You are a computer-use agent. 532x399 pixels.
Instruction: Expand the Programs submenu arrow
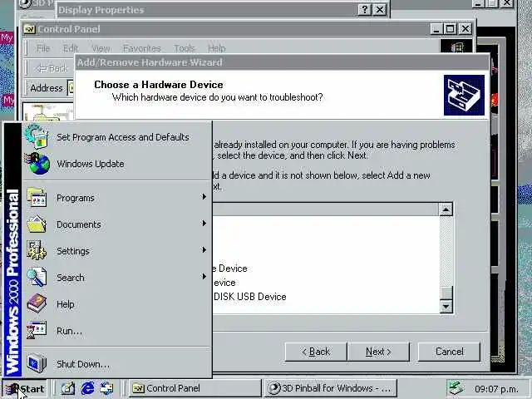click(204, 197)
